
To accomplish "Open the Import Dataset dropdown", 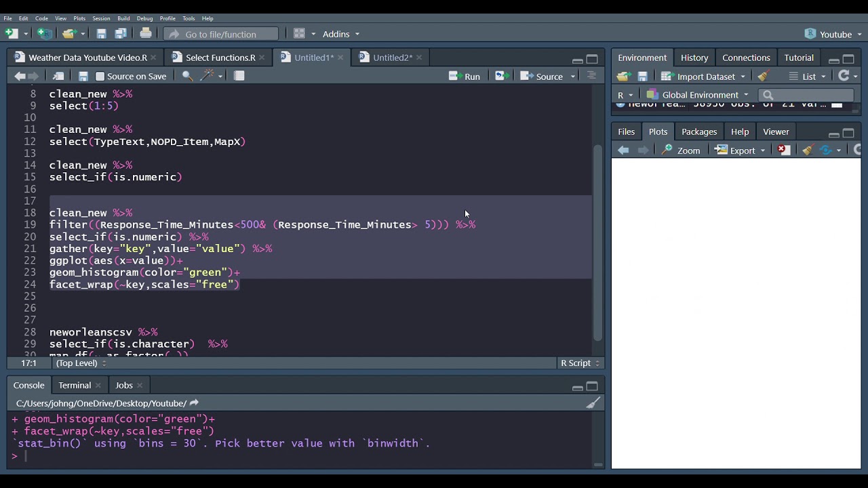I will 703,77.
